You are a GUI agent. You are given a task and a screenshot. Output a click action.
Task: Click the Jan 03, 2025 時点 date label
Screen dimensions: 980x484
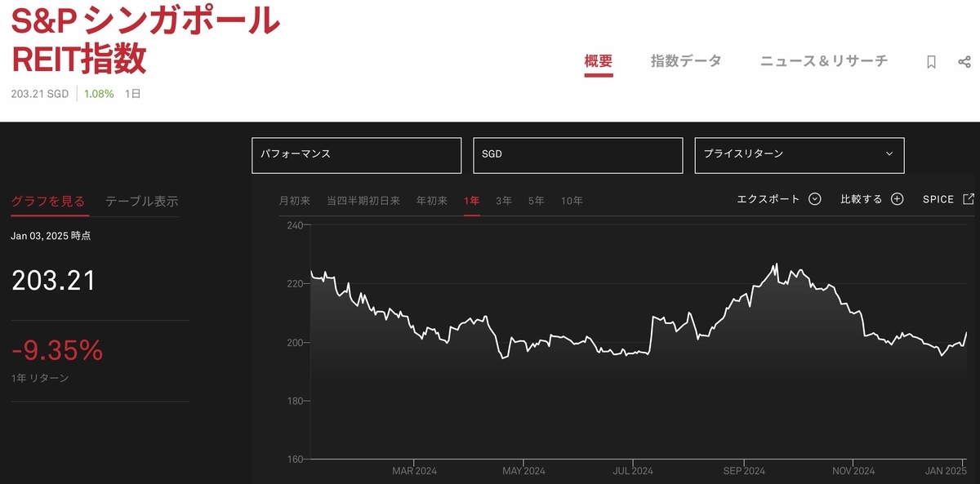[51, 236]
